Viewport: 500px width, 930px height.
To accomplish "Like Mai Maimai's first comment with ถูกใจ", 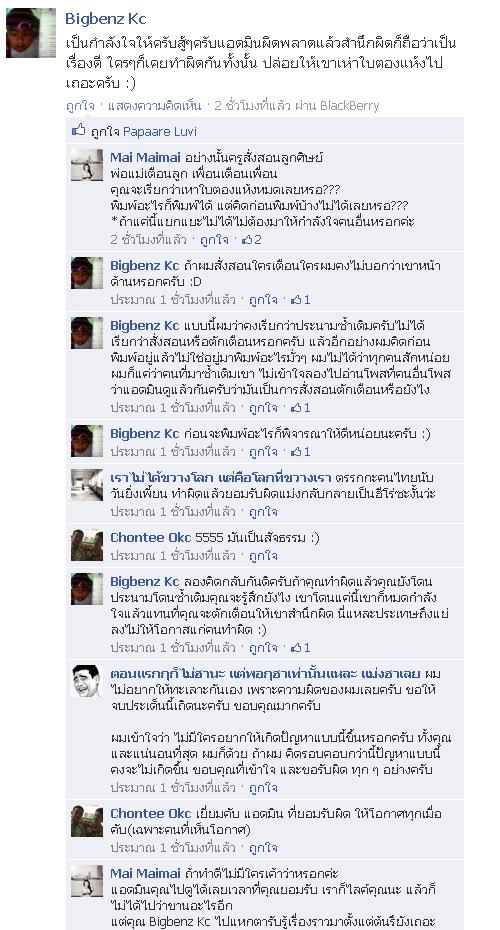I will (214, 240).
